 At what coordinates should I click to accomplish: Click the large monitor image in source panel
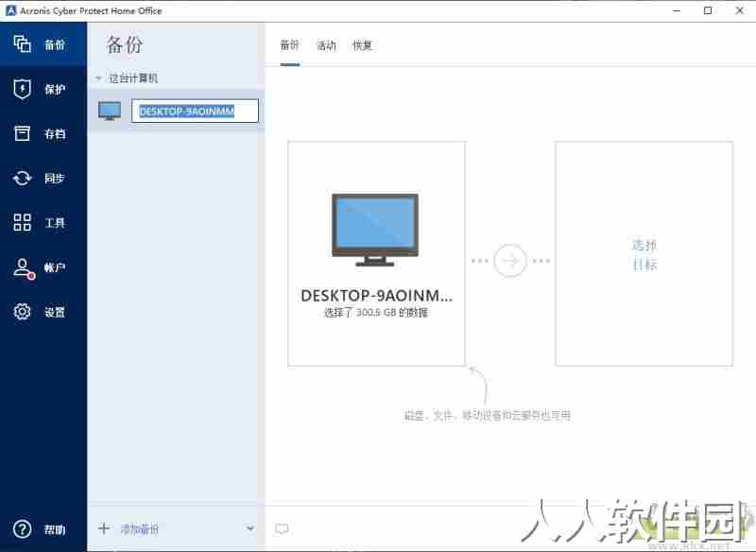click(x=375, y=230)
